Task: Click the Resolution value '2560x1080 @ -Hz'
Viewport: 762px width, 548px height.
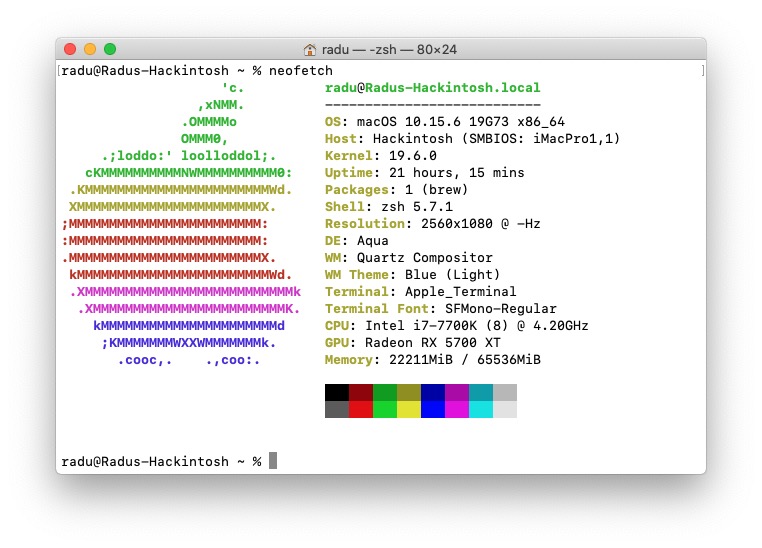Action: click(481, 224)
